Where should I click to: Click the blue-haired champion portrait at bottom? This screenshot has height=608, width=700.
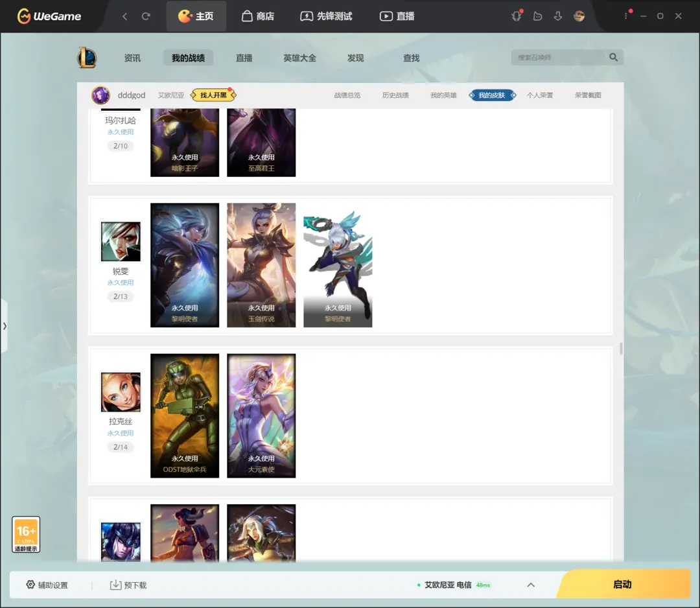121,542
